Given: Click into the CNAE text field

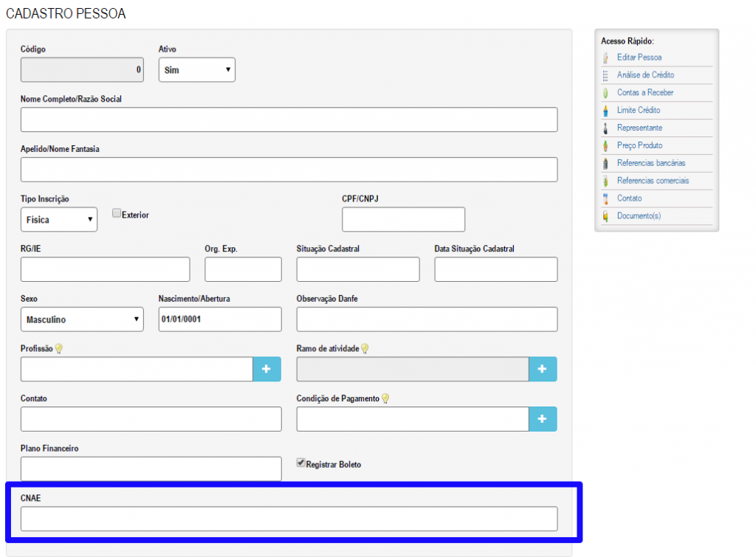Looking at the screenshot, I should [x=289, y=519].
